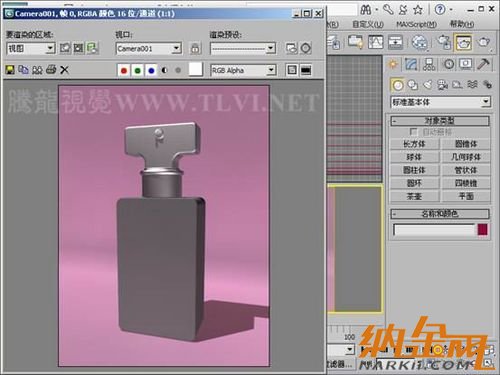Viewport: 500px width, 375px height.
Task: Click Environment and Effects dialog icon
Action: tap(306, 48)
